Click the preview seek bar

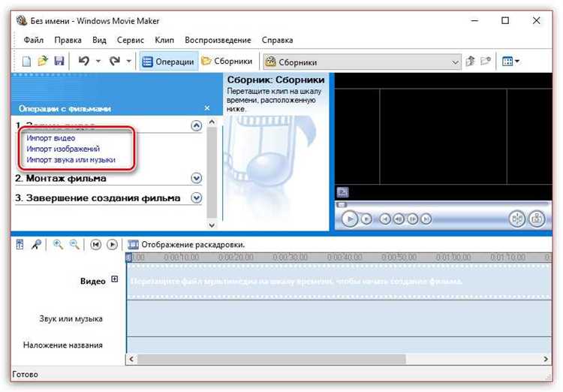[x=443, y=205]
